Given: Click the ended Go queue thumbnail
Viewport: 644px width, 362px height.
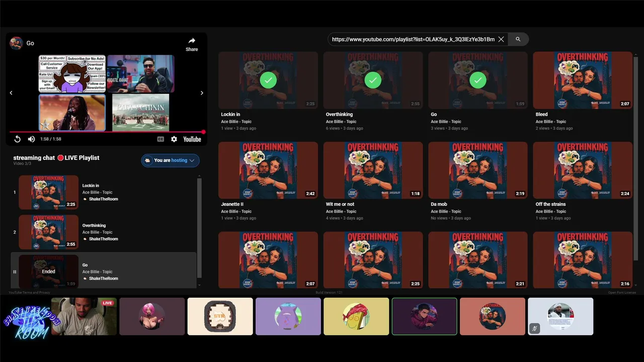Looking at the screenshot, I should tap(48, 271).
